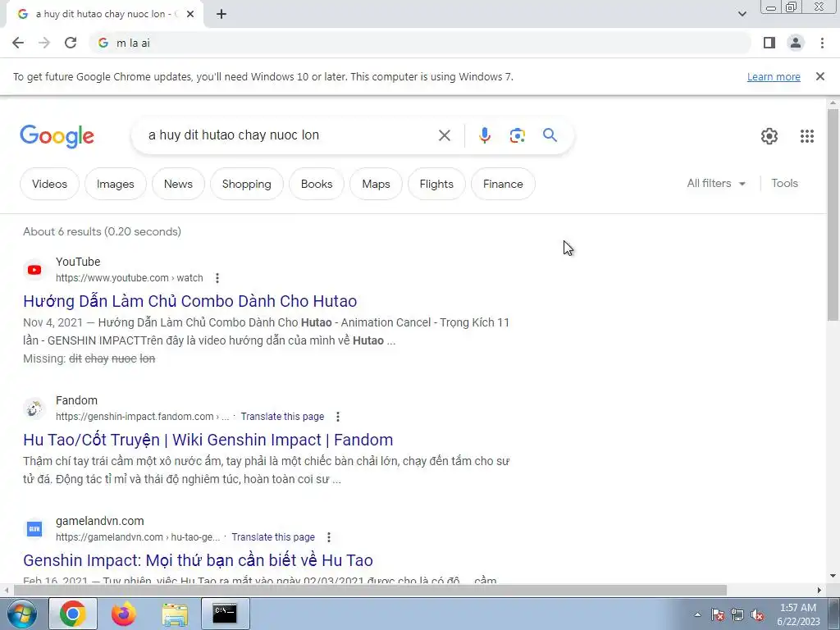Image resolution: width=840 pixels, height=630 pixels.
Task: Open Google quick settings gear
Action: coord(769,136)
